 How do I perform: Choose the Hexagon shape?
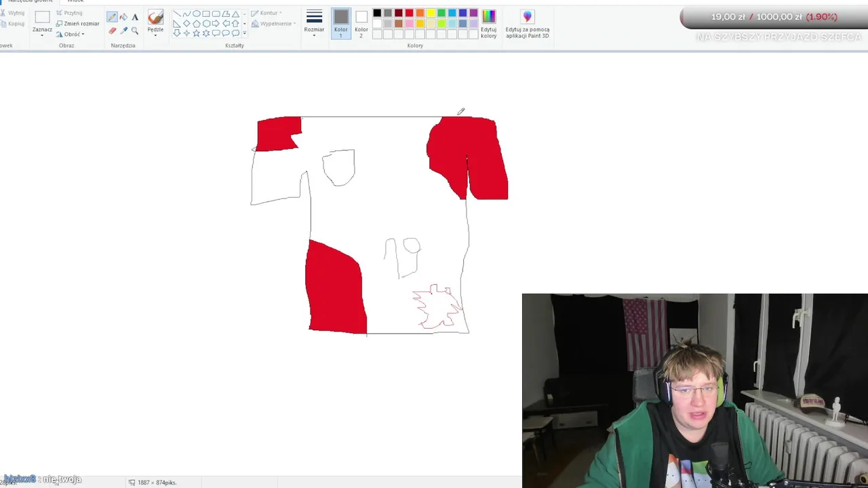[206, 24]
